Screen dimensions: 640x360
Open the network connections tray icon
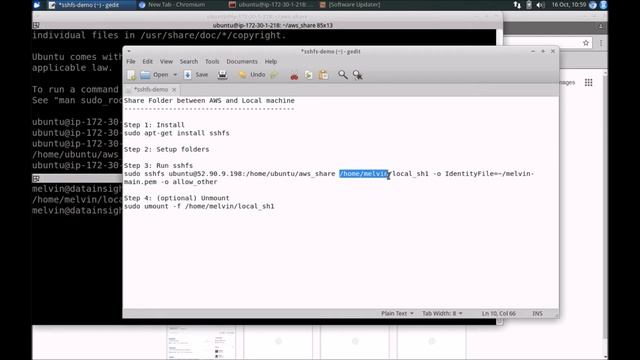click(517, 5)
